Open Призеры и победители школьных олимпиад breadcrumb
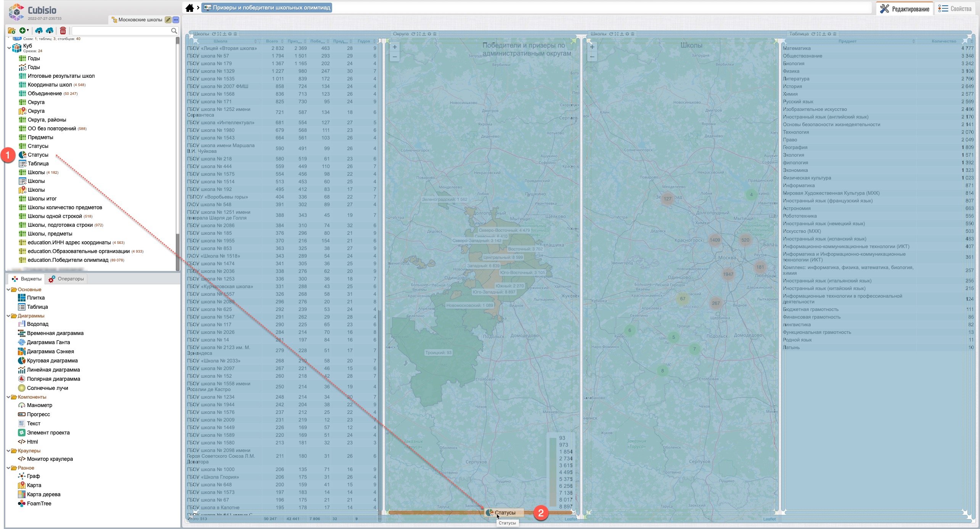The width and height of the screenshot is (980, 529). point(267,8)
